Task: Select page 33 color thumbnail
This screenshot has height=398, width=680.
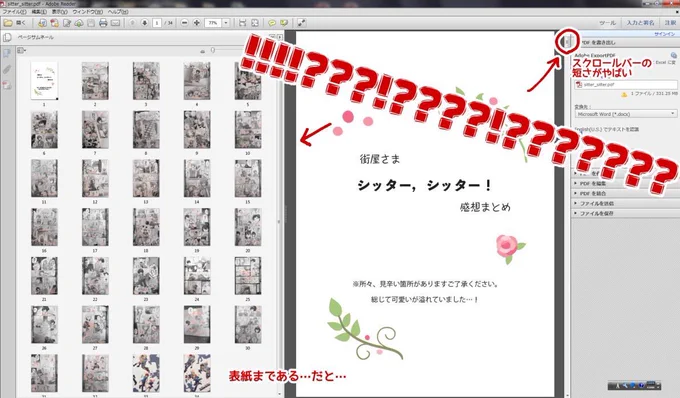Action: (x=146, y=373)
